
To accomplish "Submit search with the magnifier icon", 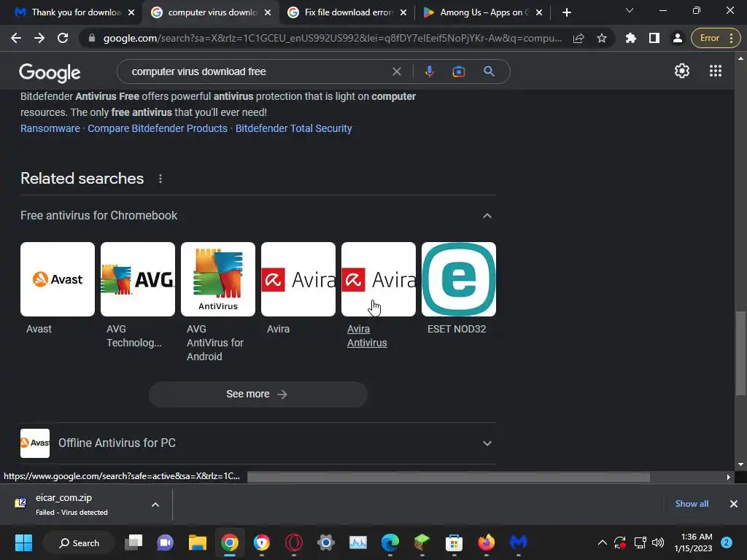I will pos(489,71).
